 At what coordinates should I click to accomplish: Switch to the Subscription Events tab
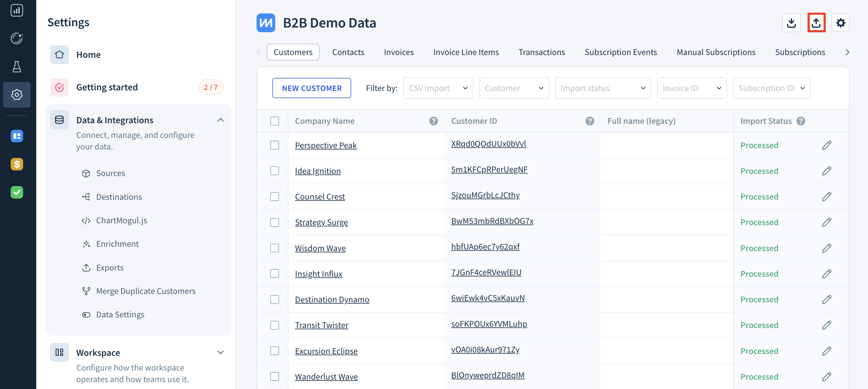click(x=621, y=52)
